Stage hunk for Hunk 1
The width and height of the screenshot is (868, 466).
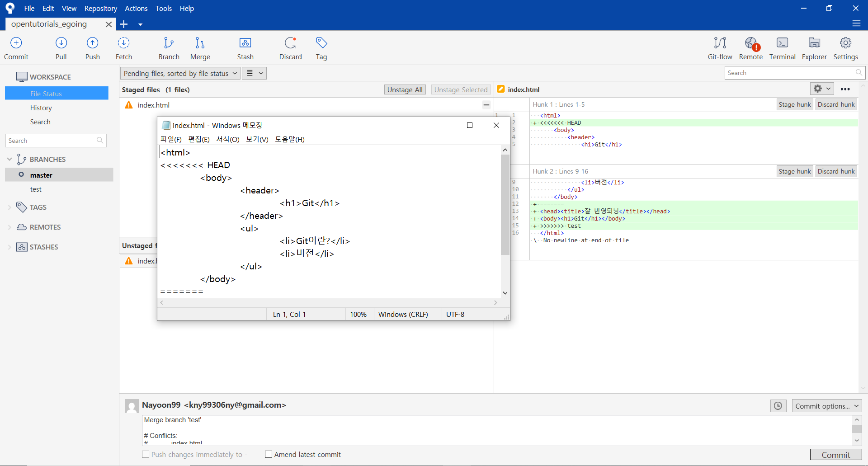[795, 104]
